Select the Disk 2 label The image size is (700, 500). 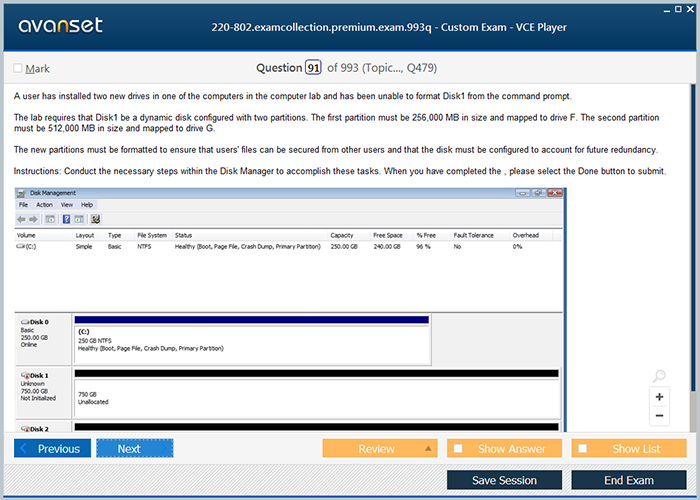click(x=43, y=427)
